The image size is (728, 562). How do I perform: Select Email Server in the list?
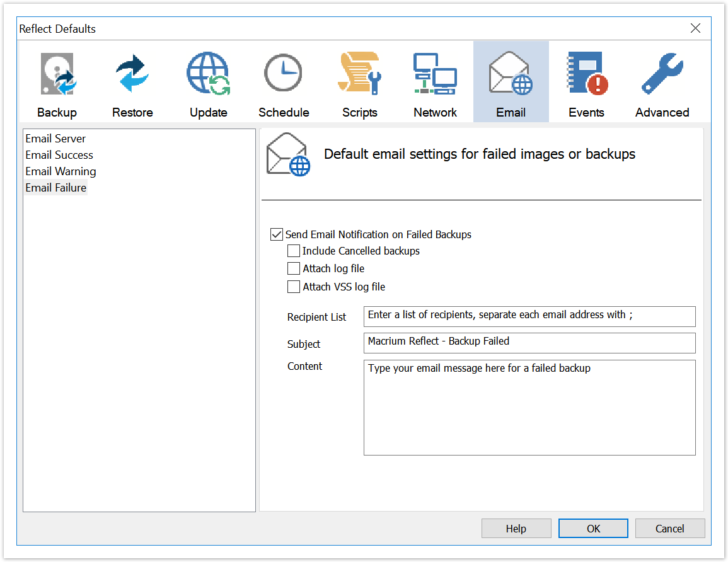55,139
